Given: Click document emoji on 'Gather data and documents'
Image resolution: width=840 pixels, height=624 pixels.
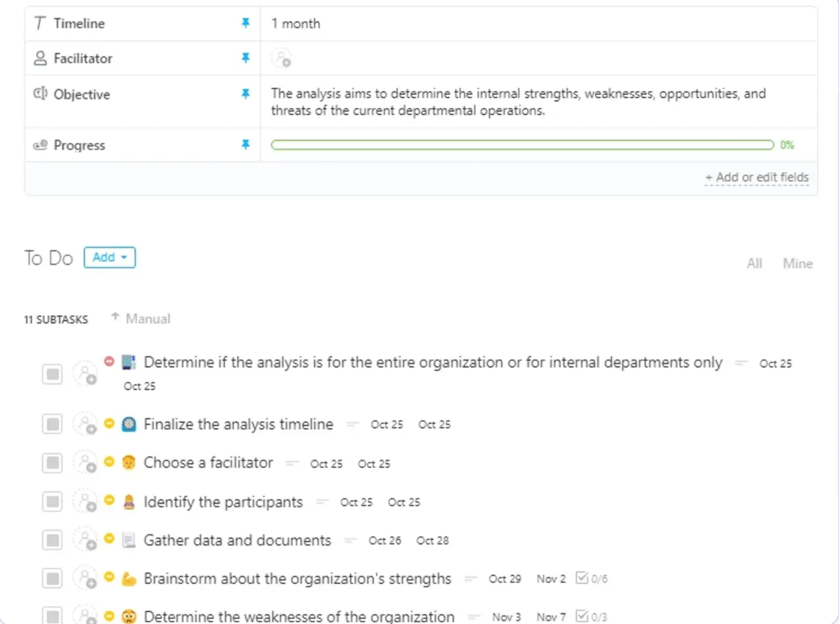Looking at the screenshot, I should pyautogui.click(x=129, y=540).
